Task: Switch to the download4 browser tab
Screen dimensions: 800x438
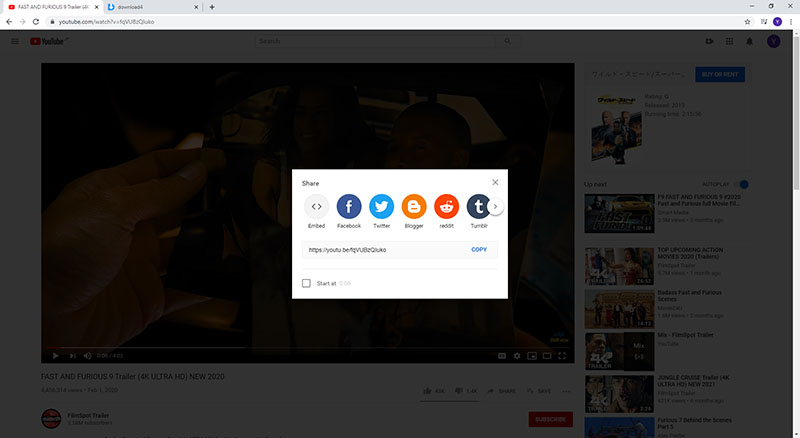Action: point(152,7)
